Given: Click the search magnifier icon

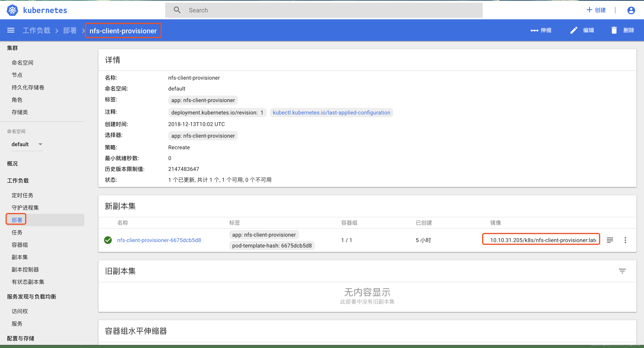Looking at the screenshot, I should (177, 10).
